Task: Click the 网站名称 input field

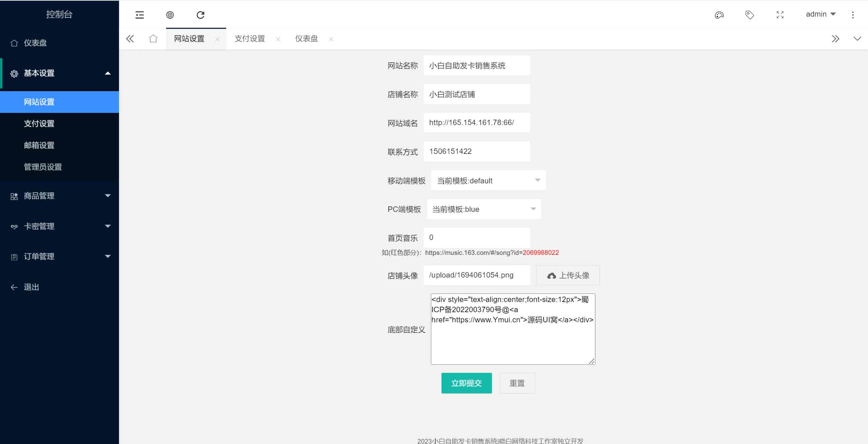Action: point(476,65)
